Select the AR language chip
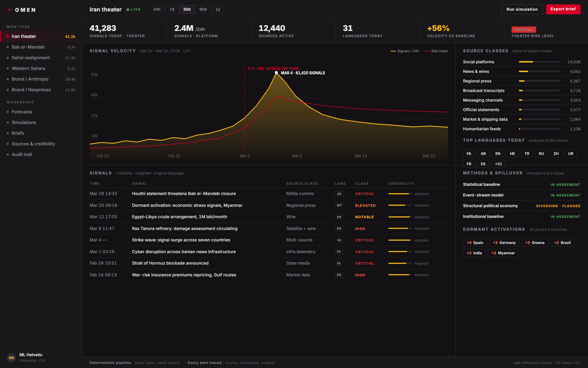 pos(483,154)
